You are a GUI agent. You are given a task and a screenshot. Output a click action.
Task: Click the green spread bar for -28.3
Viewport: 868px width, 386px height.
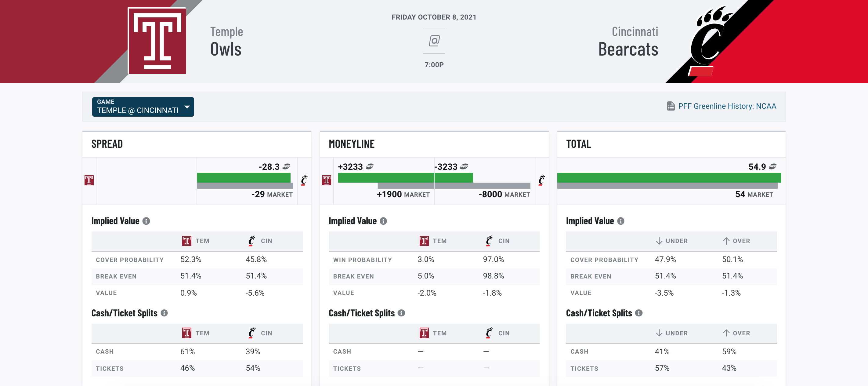[x=244, y=178]
